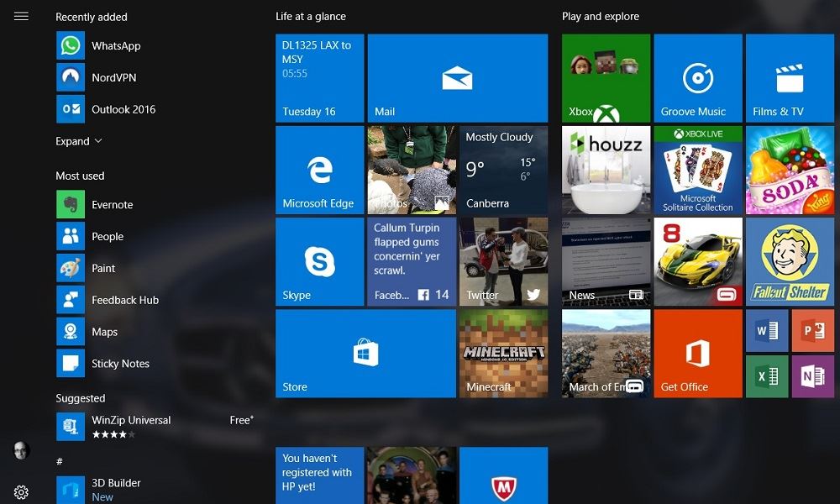
Task: Open the hamburger menu at top left
Action: pos(21,16)
